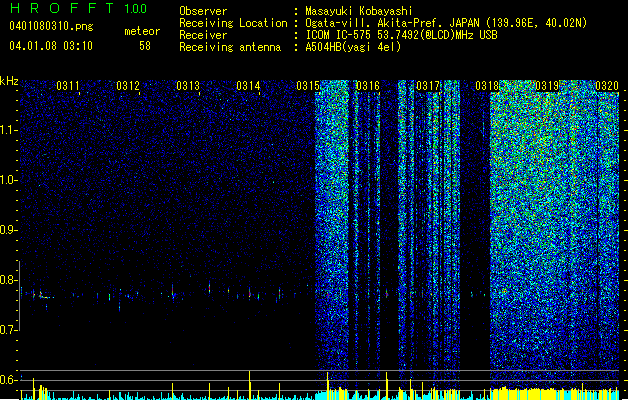
Task: Click the date stamp 04.01.08 03:10
Action: (51, 45)
